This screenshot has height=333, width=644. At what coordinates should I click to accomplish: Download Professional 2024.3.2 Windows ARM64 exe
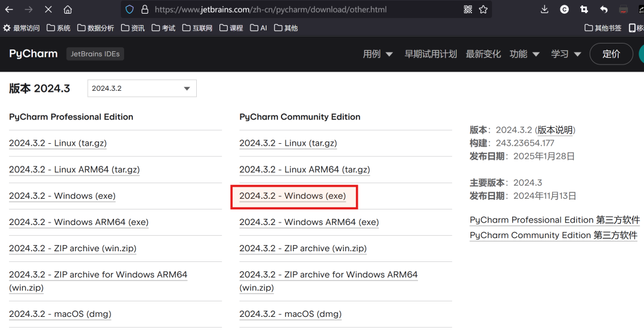79,222
